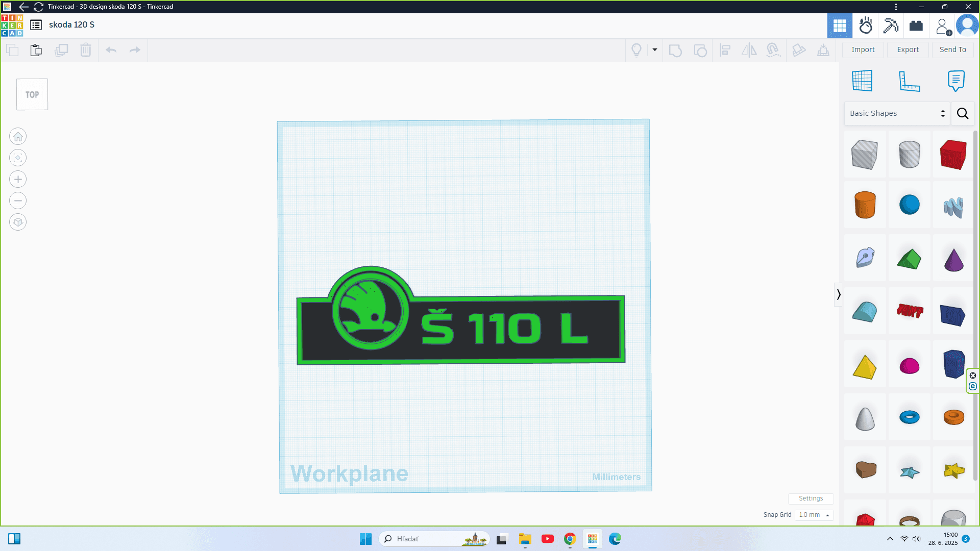Viewport: 980px width, 551px height.
Task: Click the Home view icon
Action: (x=18, y=137)
